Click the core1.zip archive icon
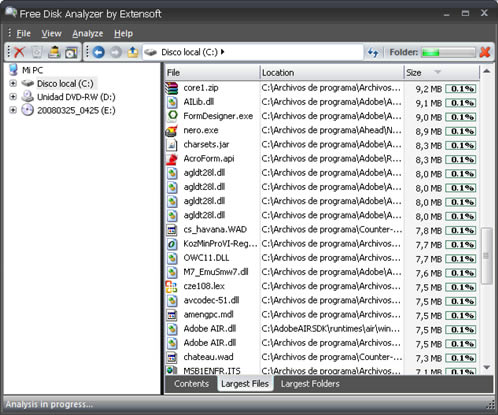The width and height of the screenshot is (498, 415). (x=172, y=88)
